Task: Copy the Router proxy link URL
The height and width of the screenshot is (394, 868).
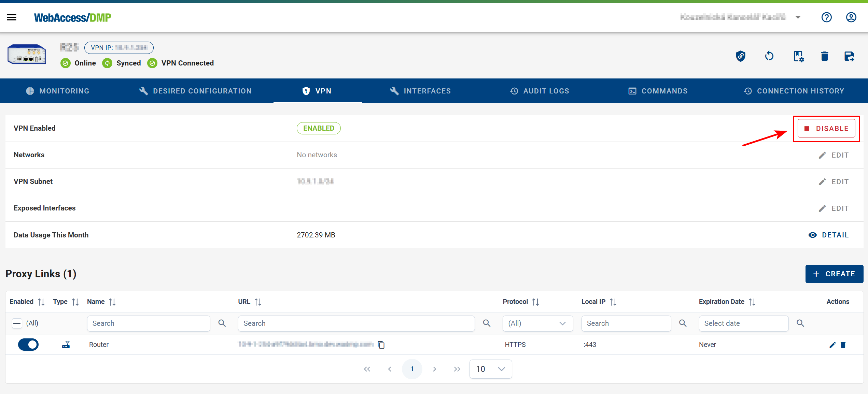Action: point(381,345)
